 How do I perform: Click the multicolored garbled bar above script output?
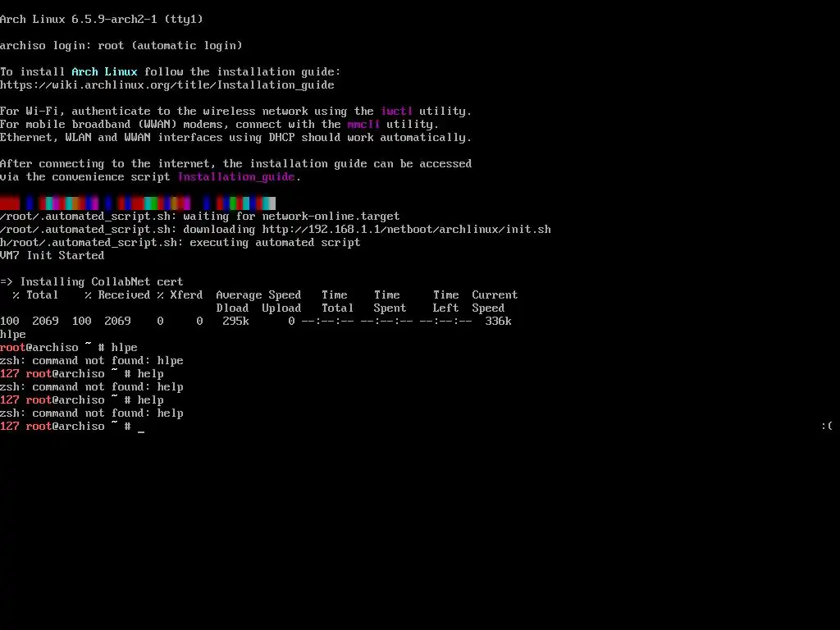138,203
